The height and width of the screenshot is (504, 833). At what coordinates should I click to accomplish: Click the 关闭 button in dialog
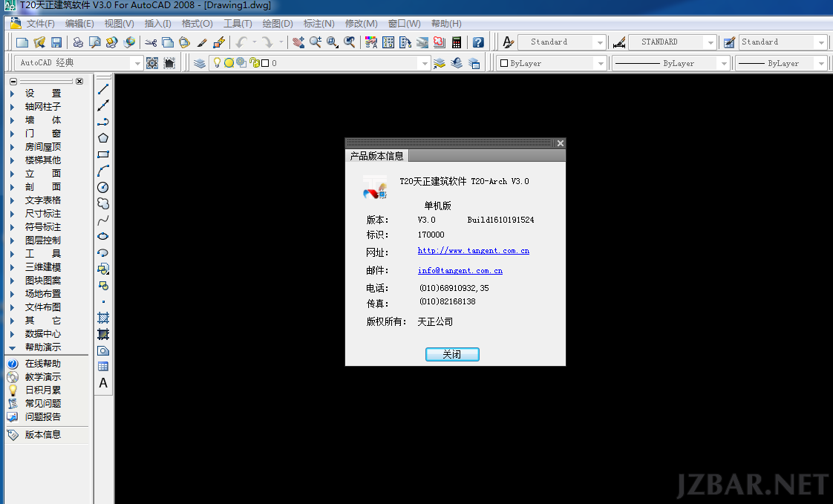[x=452, y=354]
